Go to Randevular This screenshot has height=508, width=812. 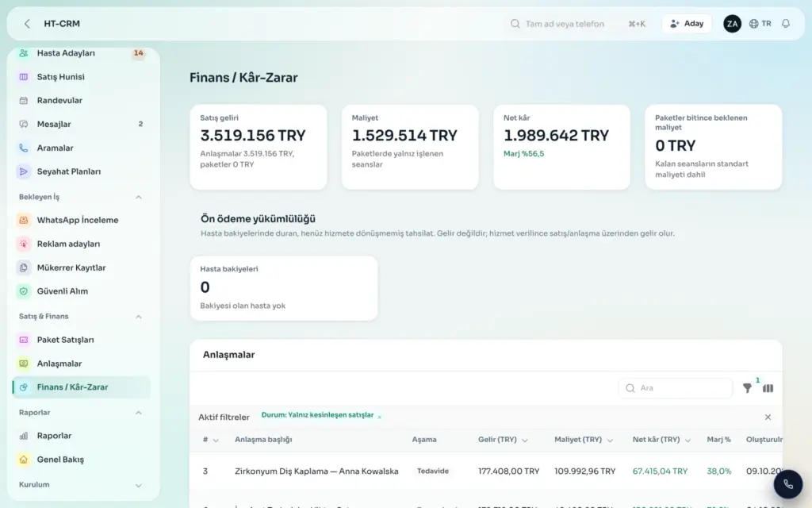click(x=82, y=101)
